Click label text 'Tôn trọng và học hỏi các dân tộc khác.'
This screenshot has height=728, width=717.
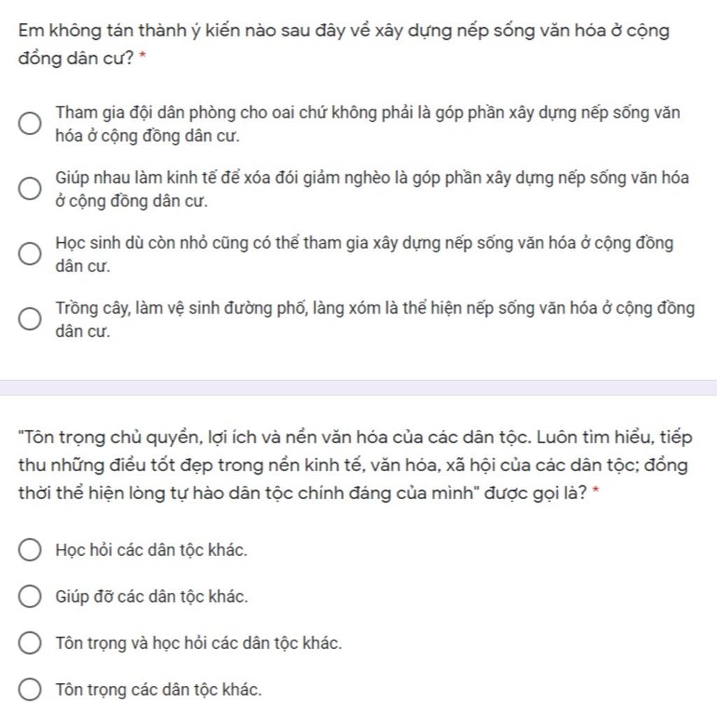(199, 643)
